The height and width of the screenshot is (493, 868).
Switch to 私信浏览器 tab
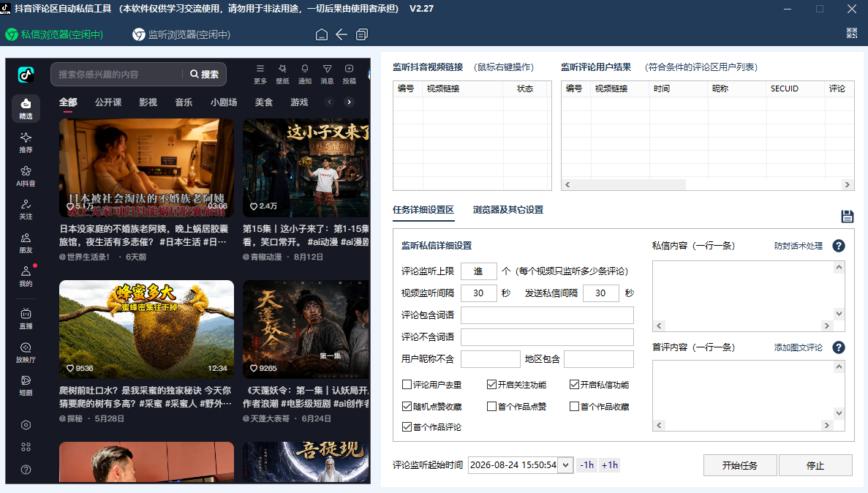(x=54, y=34)
